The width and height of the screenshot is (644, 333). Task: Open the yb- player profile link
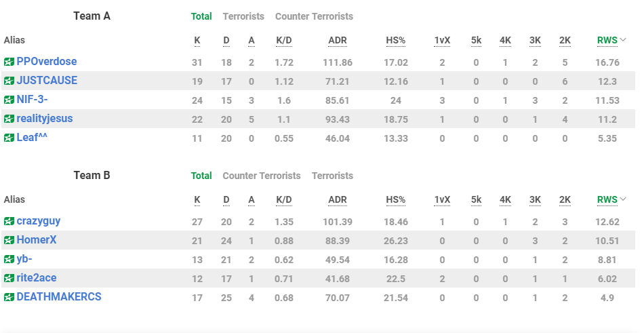[x=24, y=259]
